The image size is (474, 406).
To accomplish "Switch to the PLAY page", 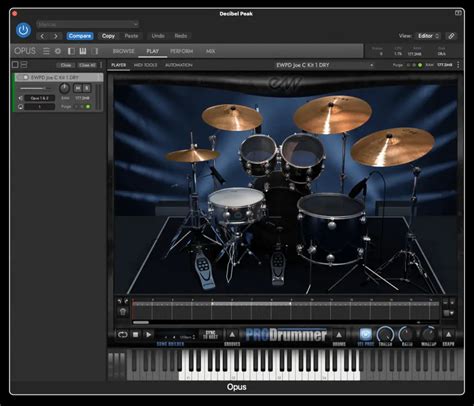I will (152, 51).
